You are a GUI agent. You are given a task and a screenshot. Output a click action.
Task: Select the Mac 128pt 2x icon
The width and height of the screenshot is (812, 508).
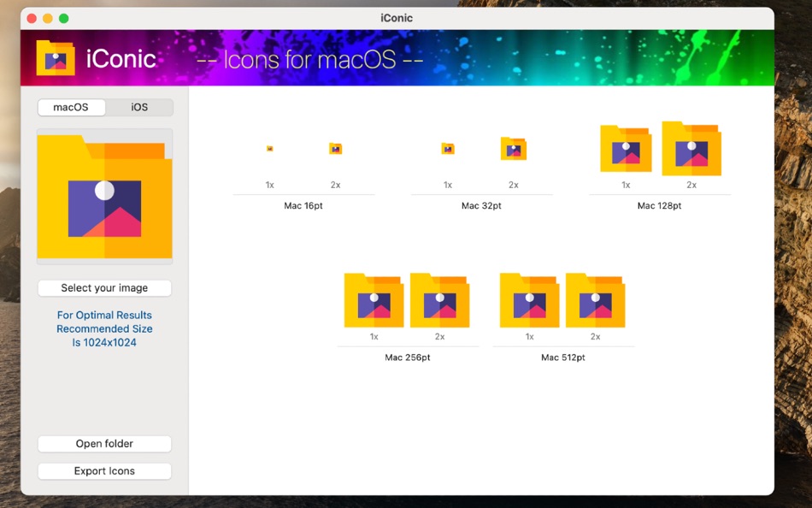691,149
